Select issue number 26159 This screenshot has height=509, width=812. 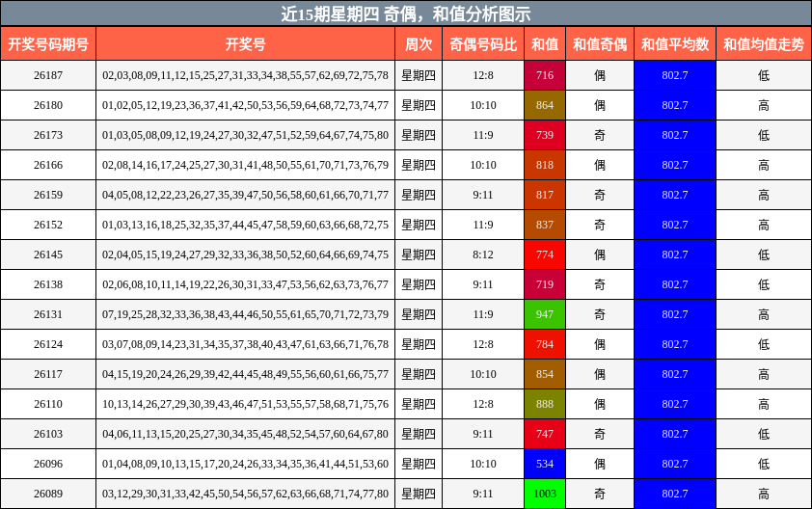[48, 195]
